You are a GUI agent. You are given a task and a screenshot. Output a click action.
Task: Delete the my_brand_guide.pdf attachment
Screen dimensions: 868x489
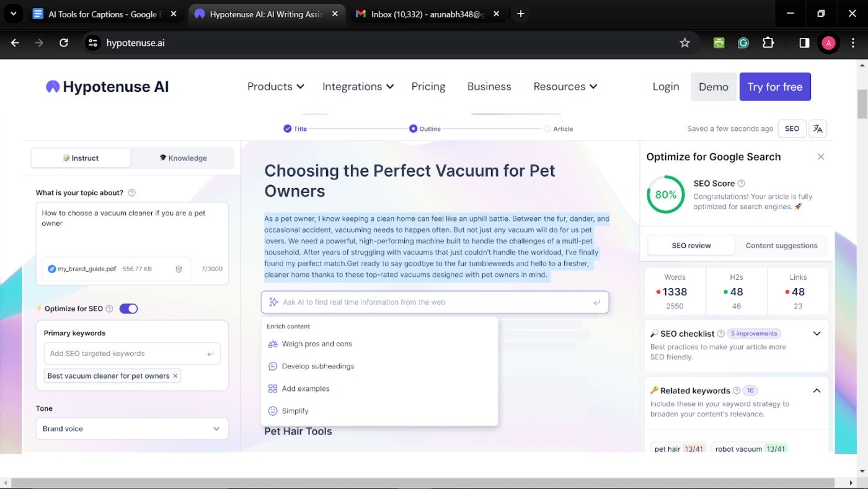coord(179,269)
